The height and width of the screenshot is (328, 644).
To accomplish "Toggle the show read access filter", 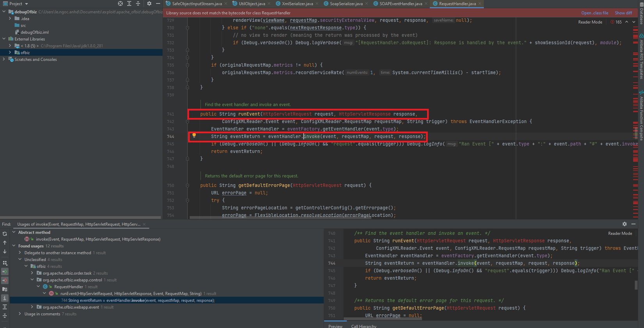I will tap(5, 271).
